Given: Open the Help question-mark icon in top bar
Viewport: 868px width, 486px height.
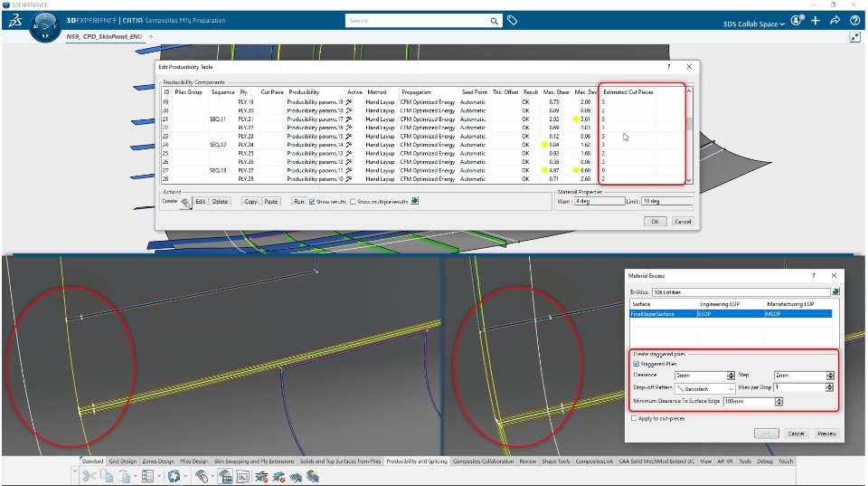Looking at the screenshot, I should (854, 21).
